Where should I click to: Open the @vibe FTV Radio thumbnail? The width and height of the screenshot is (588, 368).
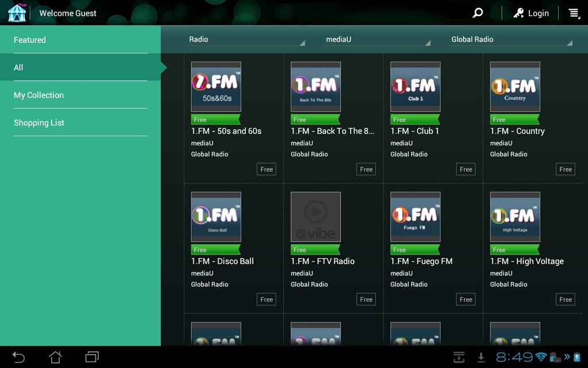pos(316,217)
